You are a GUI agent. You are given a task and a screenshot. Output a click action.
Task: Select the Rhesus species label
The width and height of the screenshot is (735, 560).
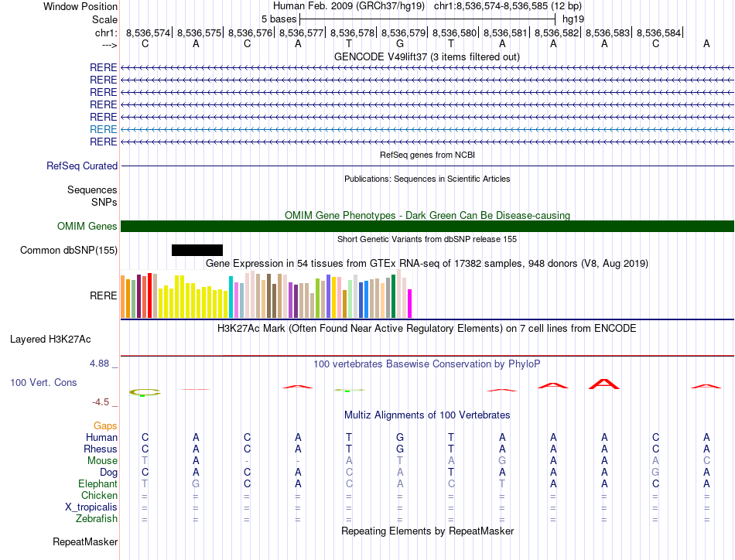(x=101, y=449)
